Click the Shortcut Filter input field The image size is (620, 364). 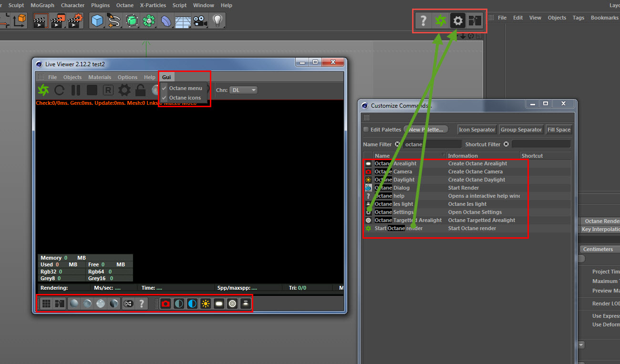coord(541,144)
